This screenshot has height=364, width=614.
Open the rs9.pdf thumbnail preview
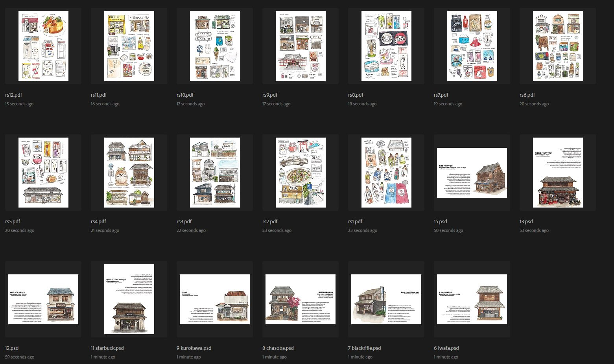point(301,46)
